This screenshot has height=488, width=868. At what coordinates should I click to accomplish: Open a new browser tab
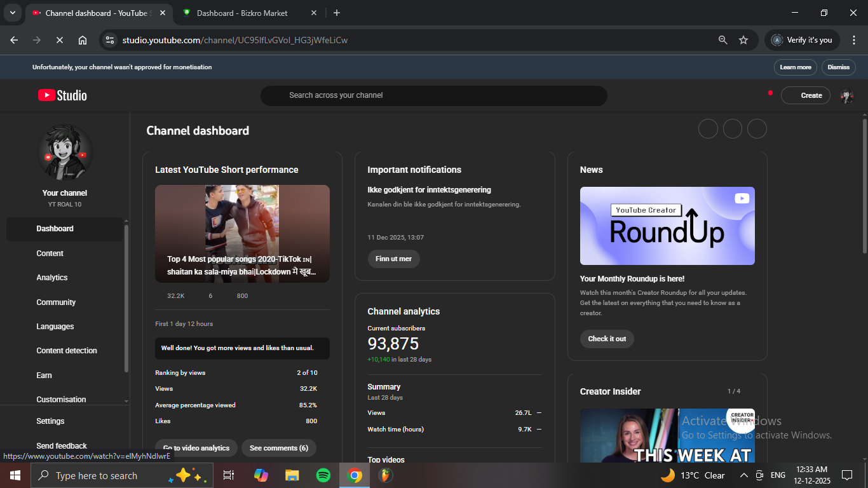[337, 13]
